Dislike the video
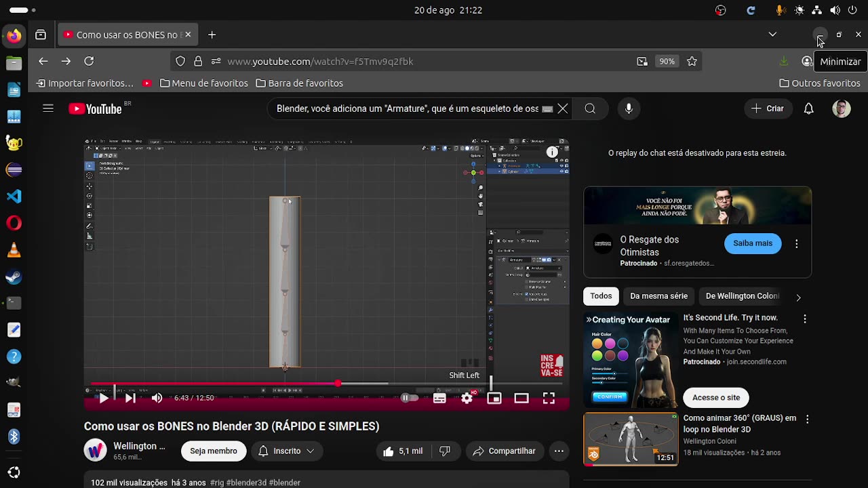 445,451
